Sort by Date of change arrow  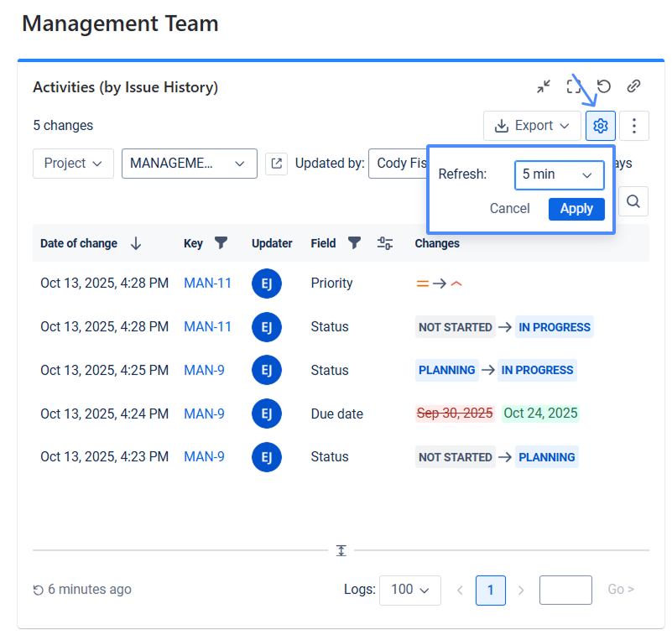(x=136, y=243)
